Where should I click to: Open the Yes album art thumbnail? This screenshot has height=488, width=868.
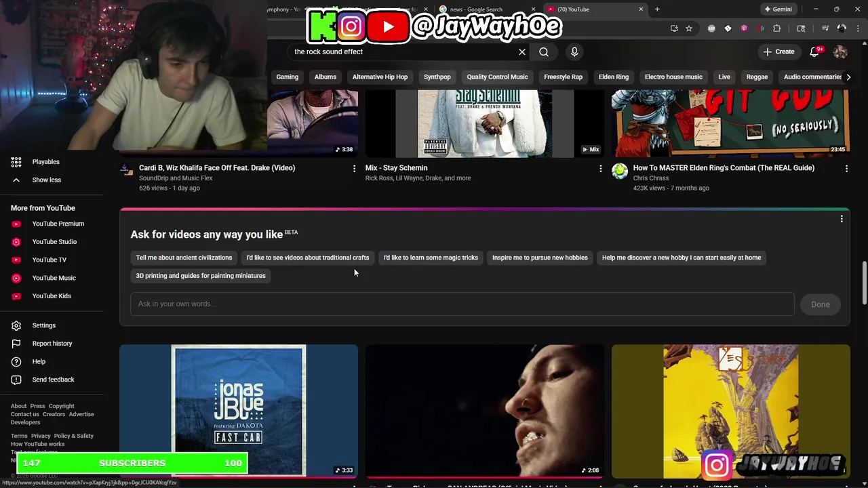coord(730,411)
